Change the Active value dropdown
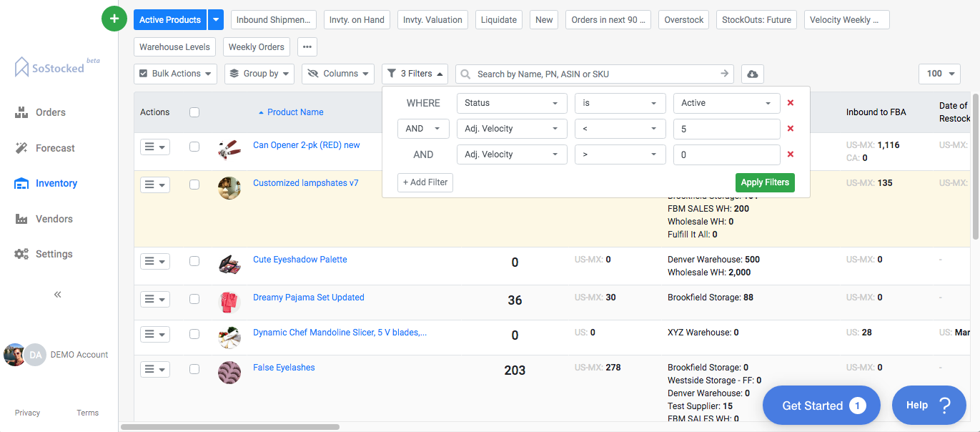This screenshot has width=980, height=432. click(726, 103)
